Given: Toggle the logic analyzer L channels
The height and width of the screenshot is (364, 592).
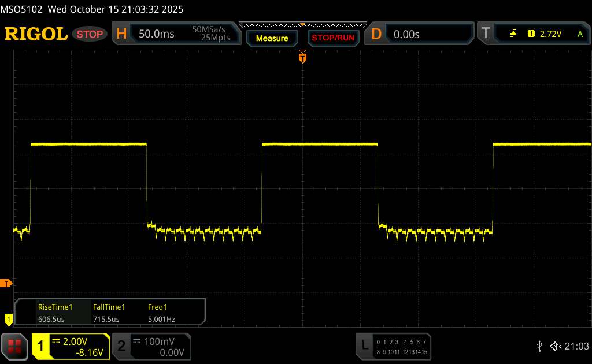Looking at the screenshot, I should [394, 346].
